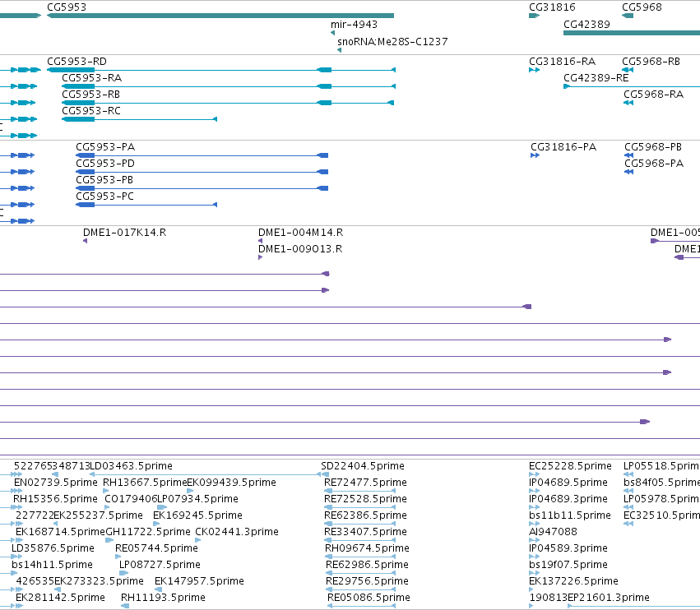Select EST EK168714.5prime
Viewport: 700px width, 610px height.
click(x=60, y=532)
